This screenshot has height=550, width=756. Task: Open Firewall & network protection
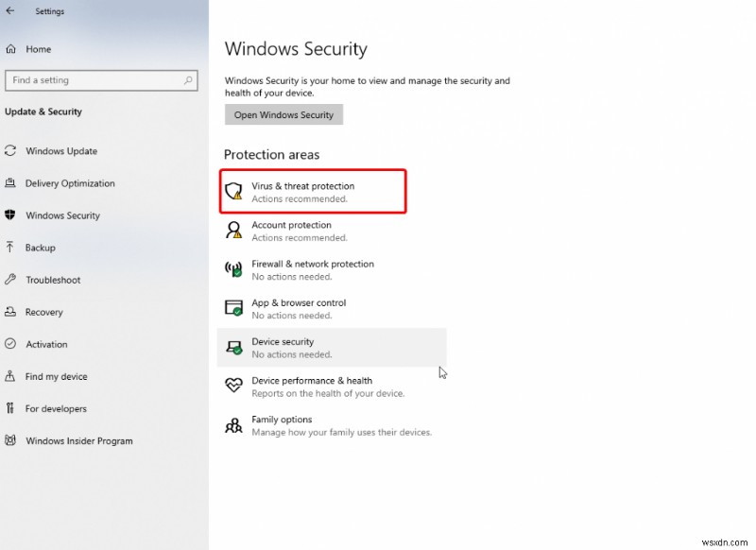[x=312, y=268]
